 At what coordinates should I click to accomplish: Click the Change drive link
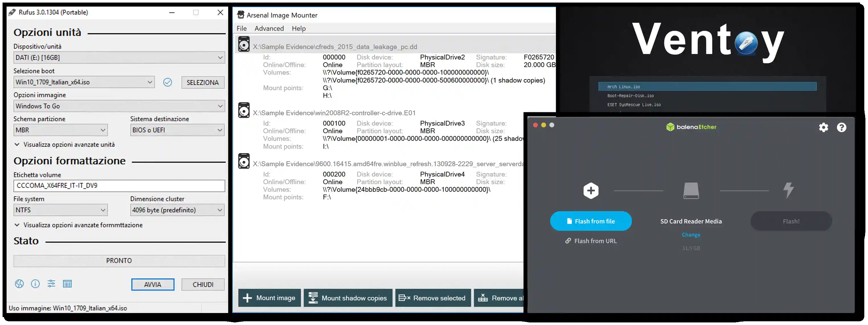[x=691, y=235]
